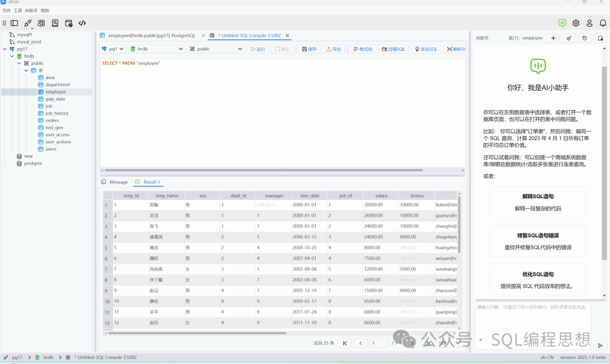
Task: Open the page size 100 dropdown
Action: click(x=450, y=343)
